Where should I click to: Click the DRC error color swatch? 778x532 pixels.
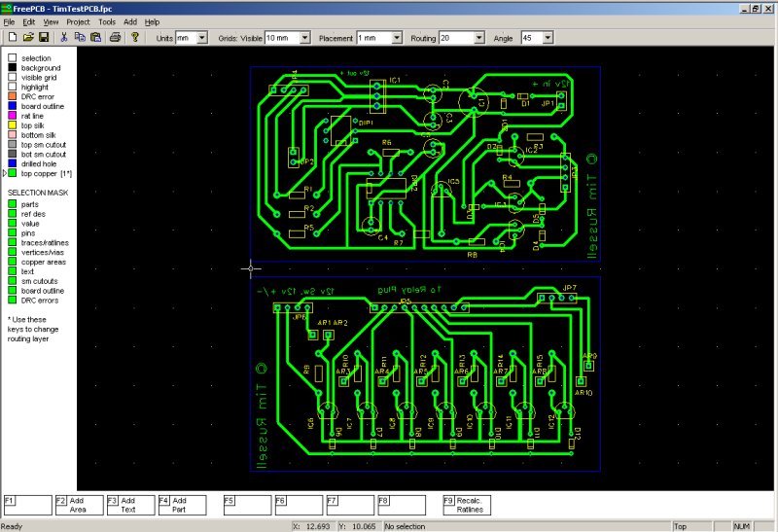13,96
